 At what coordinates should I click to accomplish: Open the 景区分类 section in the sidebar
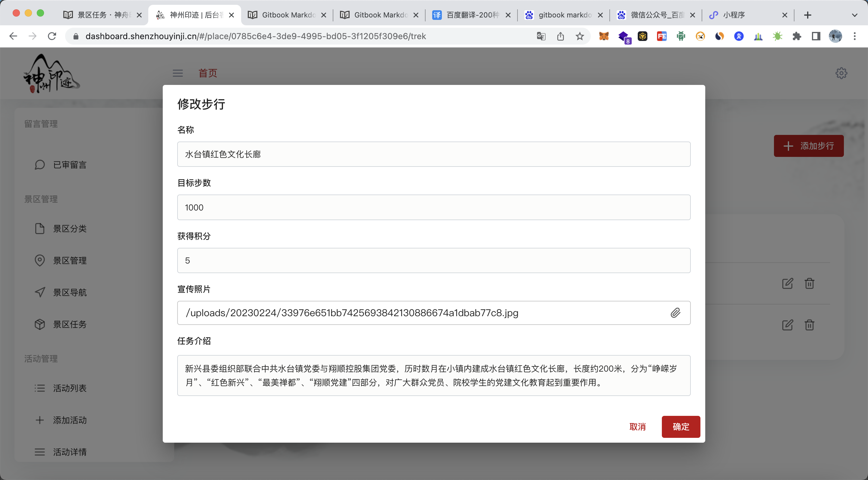click(x=70, y=228)
